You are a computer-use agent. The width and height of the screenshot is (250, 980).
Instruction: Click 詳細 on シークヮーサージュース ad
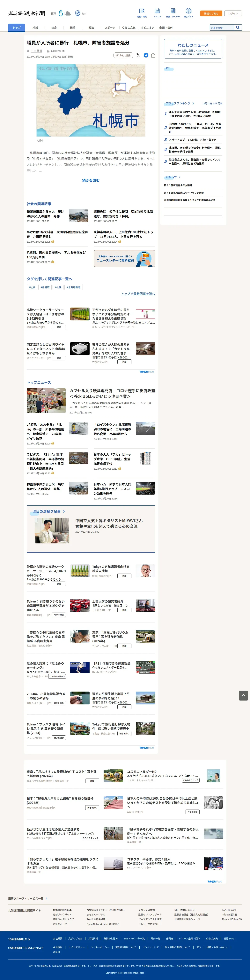pyautogui.click(x=59, y=327)
